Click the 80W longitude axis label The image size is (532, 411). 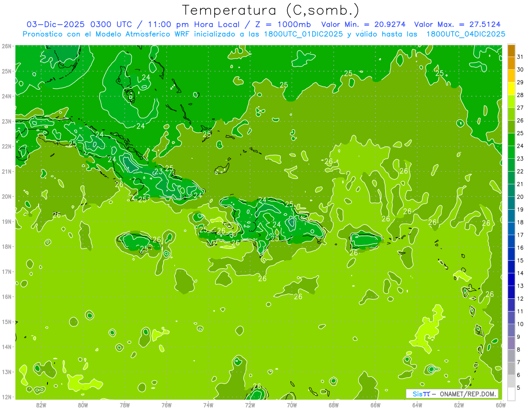click(x=83, y=405)
